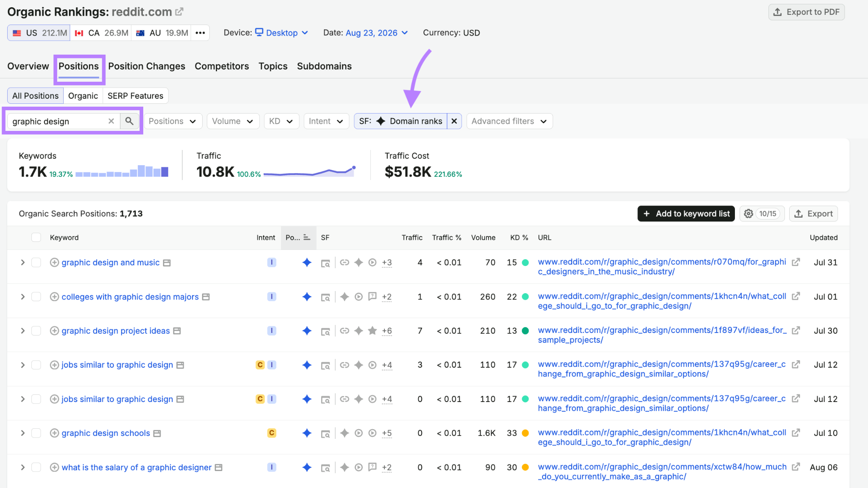
Task: View SERP source icon for graphic design and music
Action: point(325,263)
